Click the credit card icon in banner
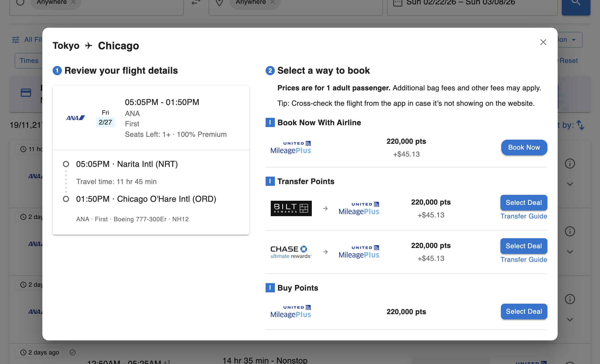The height and width of the screenshot is (364, 600). tap(26, 93)
